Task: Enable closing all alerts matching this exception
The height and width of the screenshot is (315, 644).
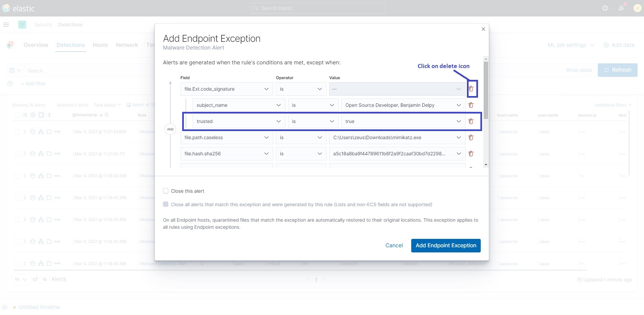Action: tap(166, 204)
